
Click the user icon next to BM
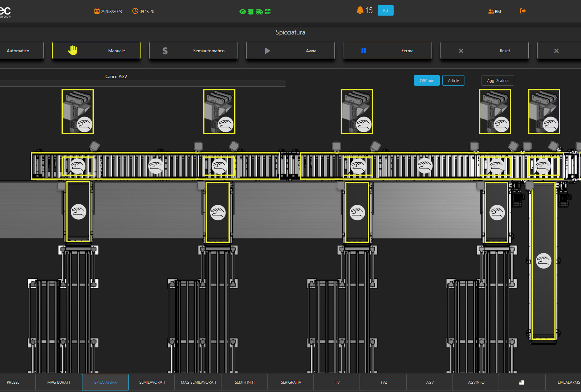pyautogui.click(x=491, y=12)
